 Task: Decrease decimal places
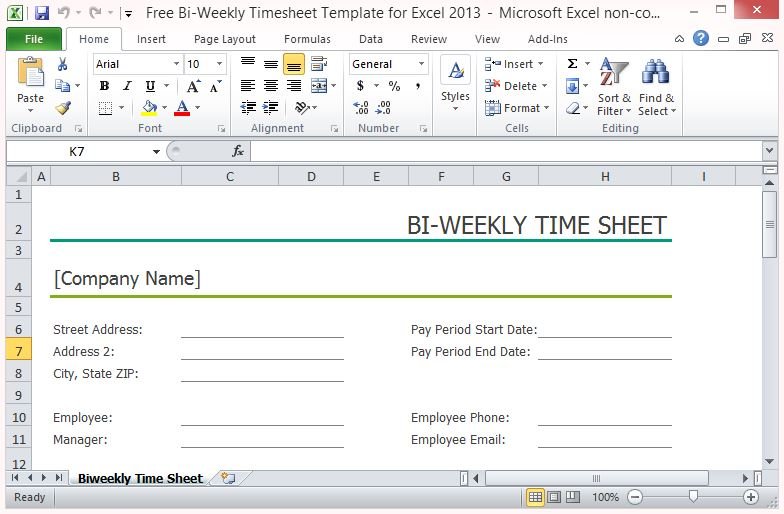[x=383, y=108]
